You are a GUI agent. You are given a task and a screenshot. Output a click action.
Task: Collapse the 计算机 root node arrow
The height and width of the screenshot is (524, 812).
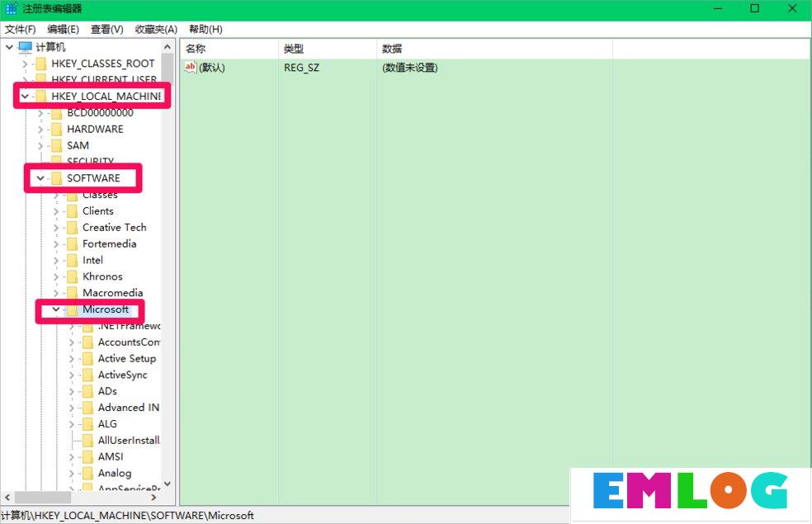pyautogui.click(x=9, y=47)
